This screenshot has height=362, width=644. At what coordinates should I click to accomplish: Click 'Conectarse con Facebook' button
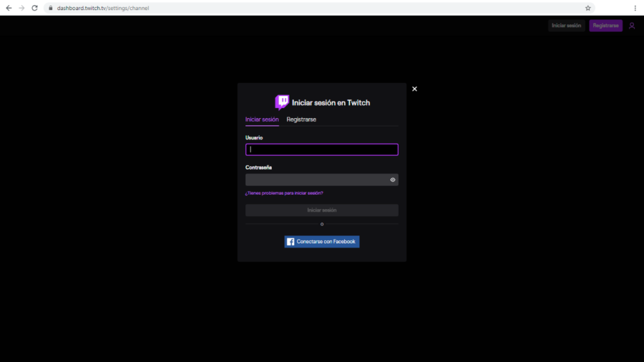pyautogui.click(x=322, y=241)
